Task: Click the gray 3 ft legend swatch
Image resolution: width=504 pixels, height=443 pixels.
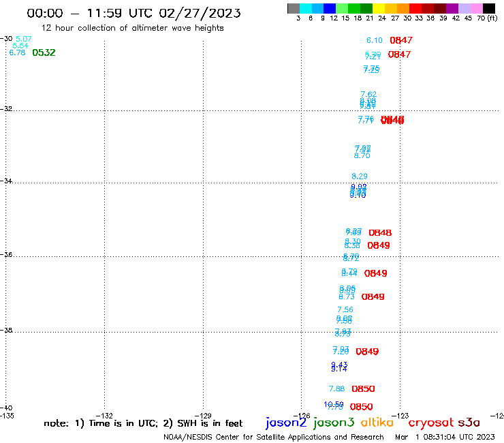Action: pos(294,8)
